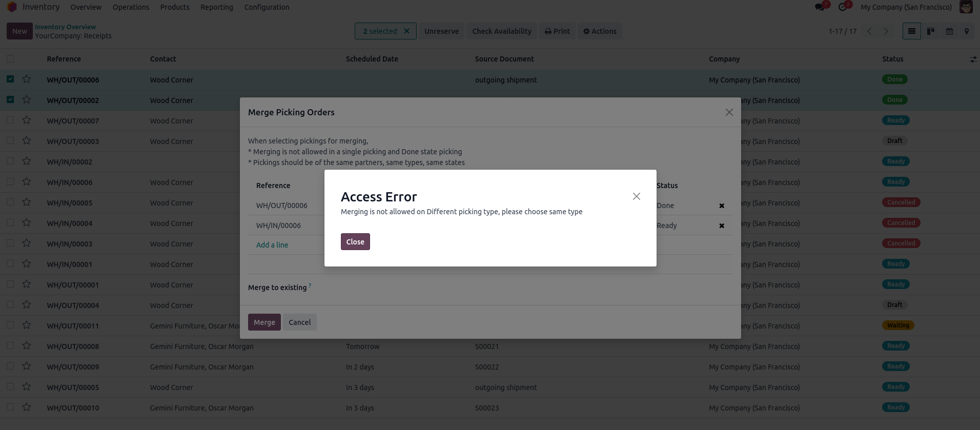Switch to the Map view
Screen dimensions: 980x430
point(967,31)
